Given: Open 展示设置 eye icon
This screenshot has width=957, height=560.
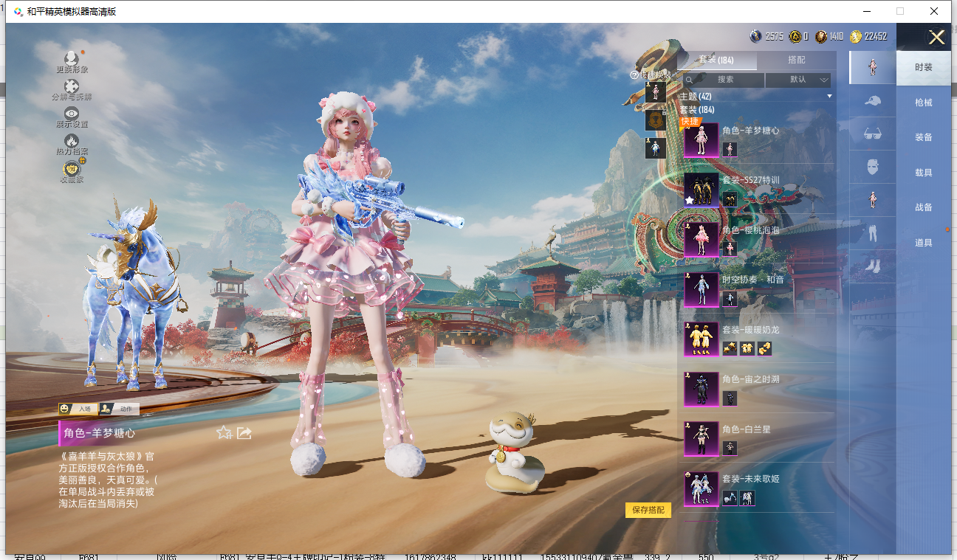Looking at the screenshot, I should coord(72,114).
